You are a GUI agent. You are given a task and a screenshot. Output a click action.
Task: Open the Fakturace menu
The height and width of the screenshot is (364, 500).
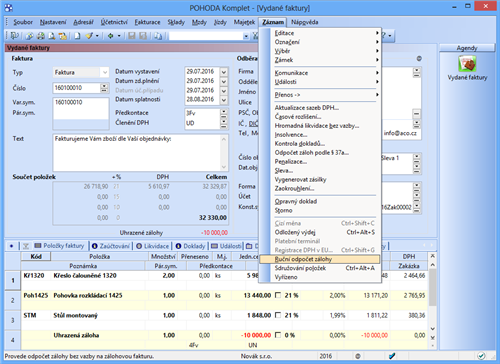pyautogui.click(x=147, y=22)
